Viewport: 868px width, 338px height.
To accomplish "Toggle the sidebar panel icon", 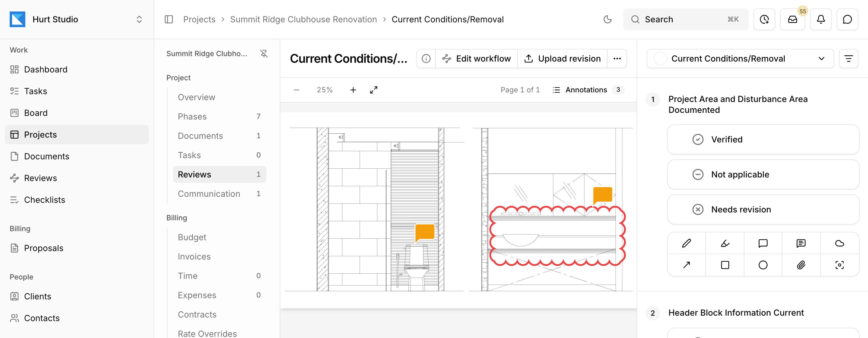I will 169,19.
